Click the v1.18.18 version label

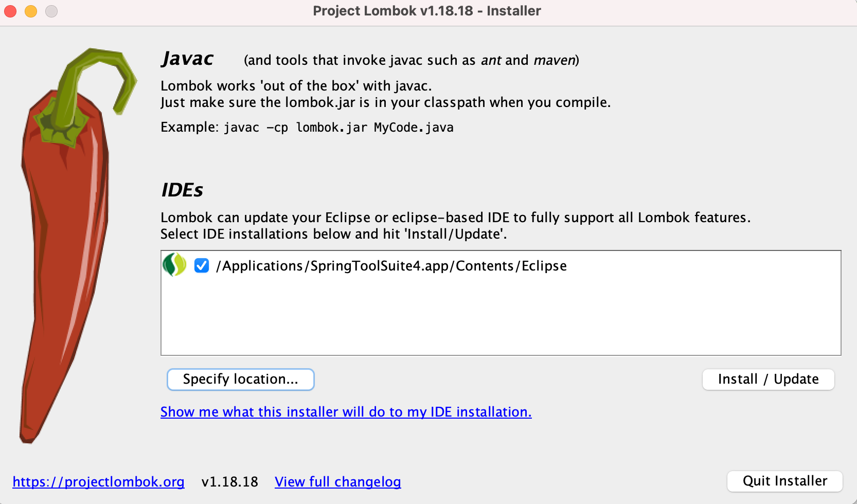(x=229, y=482)
